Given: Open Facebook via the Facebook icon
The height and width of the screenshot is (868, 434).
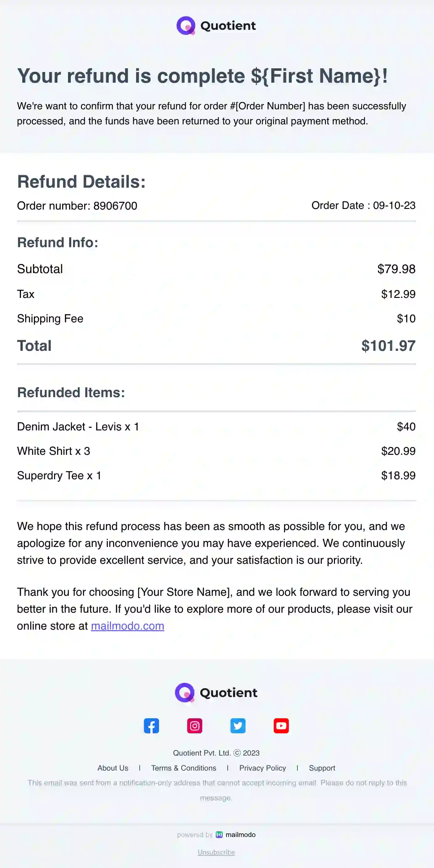Looking at the screenshot, I should click(151, 726).
